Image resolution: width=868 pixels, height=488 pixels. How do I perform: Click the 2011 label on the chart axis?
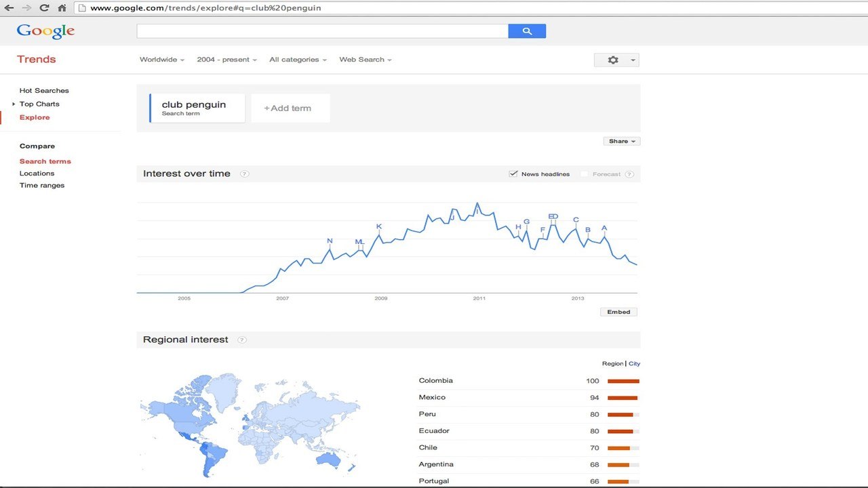pyautogui.click(x=479, y=298)
